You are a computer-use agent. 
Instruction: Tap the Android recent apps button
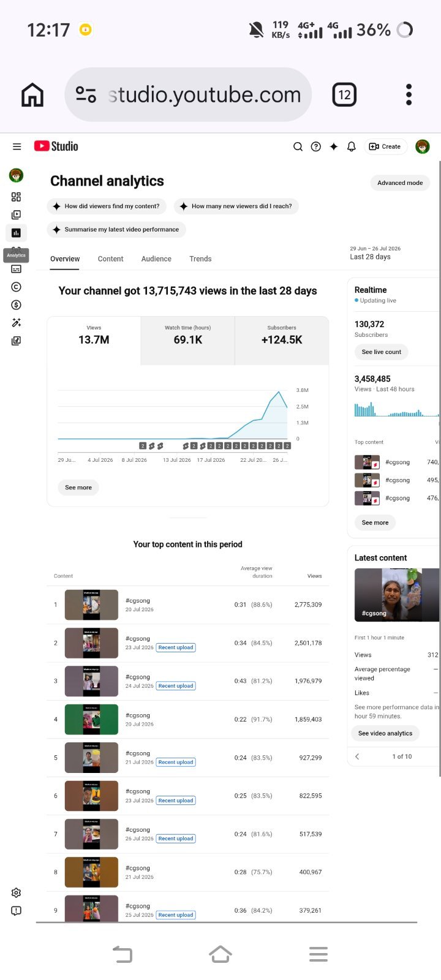click(318, 954)
